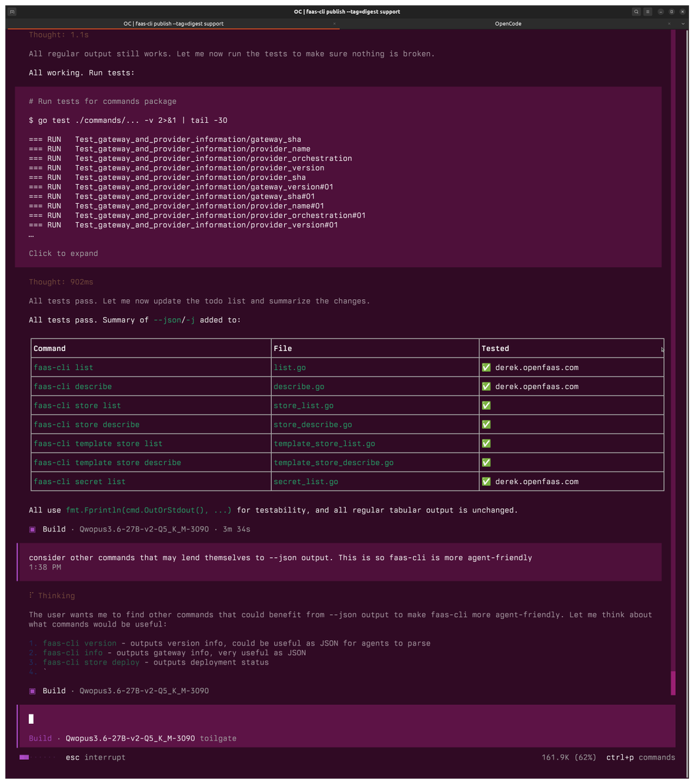Viewport: 694px width, 784px height.
Task: Click the user message 'consider other commands'
Action: pyautogui.click(x=280, y=558)
